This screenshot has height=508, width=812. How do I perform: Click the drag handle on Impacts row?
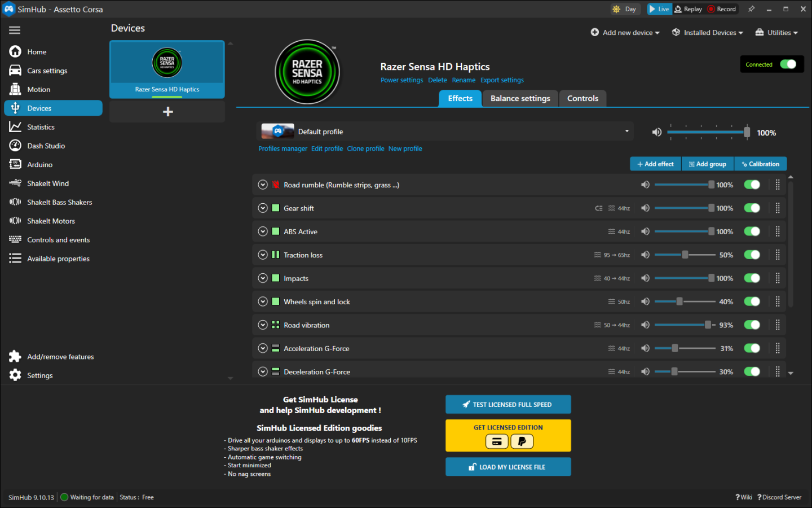pos(778,278)
